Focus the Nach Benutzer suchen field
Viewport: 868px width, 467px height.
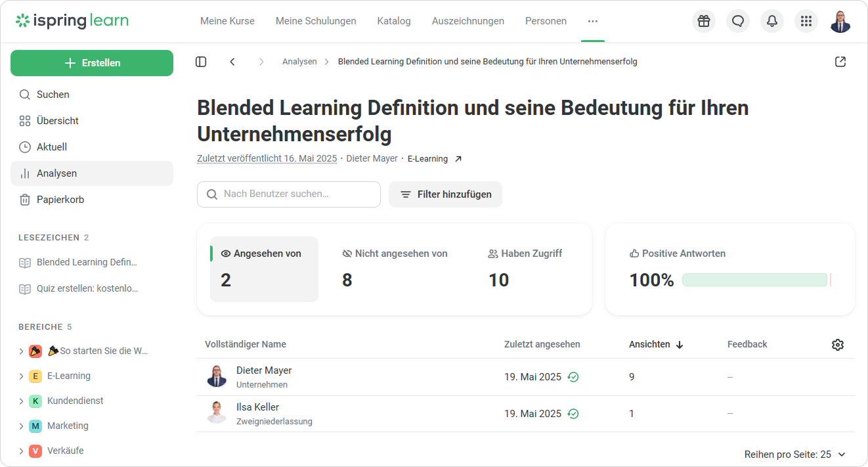(289, 194)
